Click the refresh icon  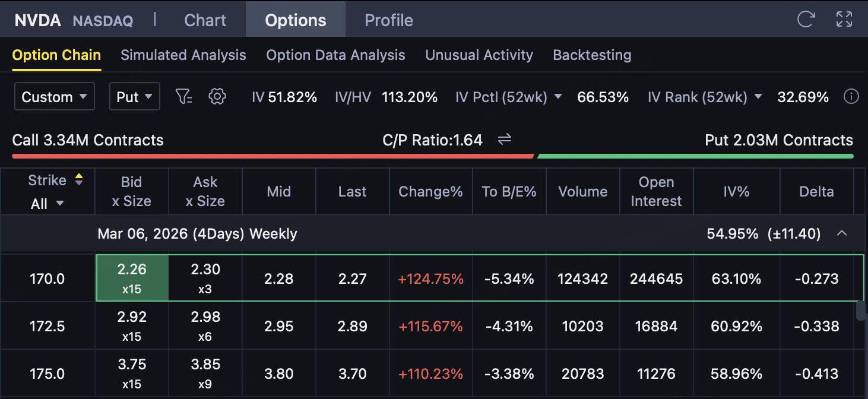(x=806, y=20)
